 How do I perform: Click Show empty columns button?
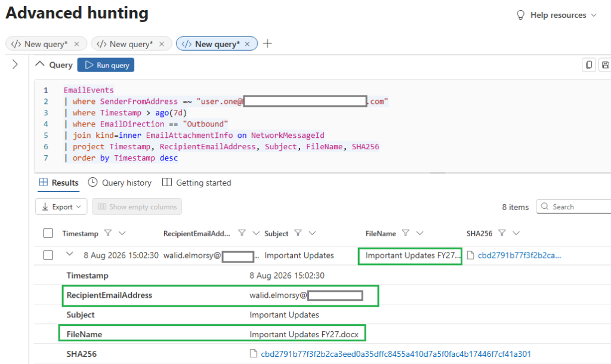137,206
